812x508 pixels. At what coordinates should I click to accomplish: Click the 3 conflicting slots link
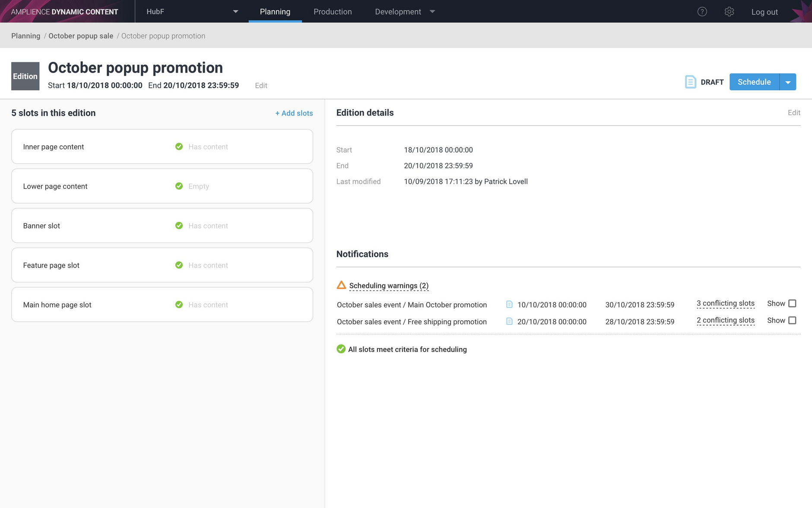pyautogui.click(x=725, y=304)
